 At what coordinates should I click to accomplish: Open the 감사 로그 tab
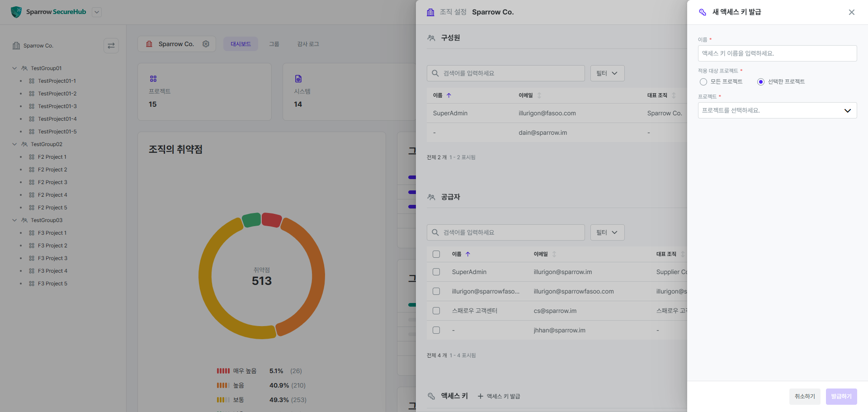tap(308, 44)
